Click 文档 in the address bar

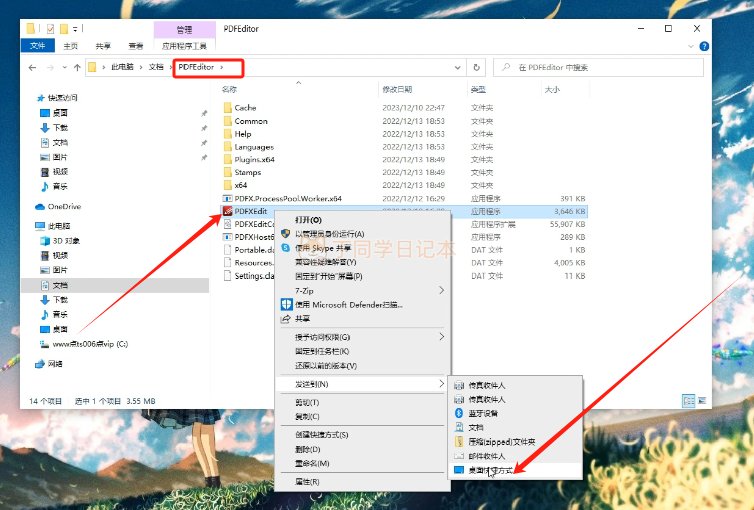[156, 67]
